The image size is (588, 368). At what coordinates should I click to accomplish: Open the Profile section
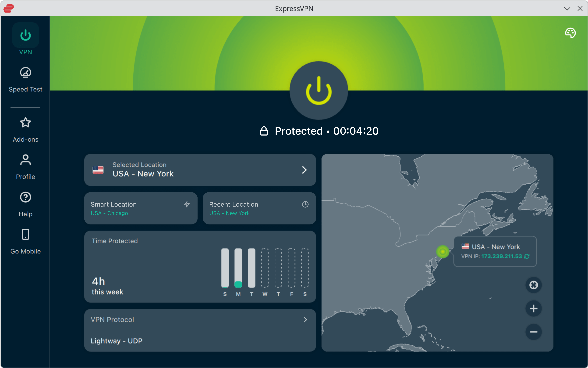26,167
